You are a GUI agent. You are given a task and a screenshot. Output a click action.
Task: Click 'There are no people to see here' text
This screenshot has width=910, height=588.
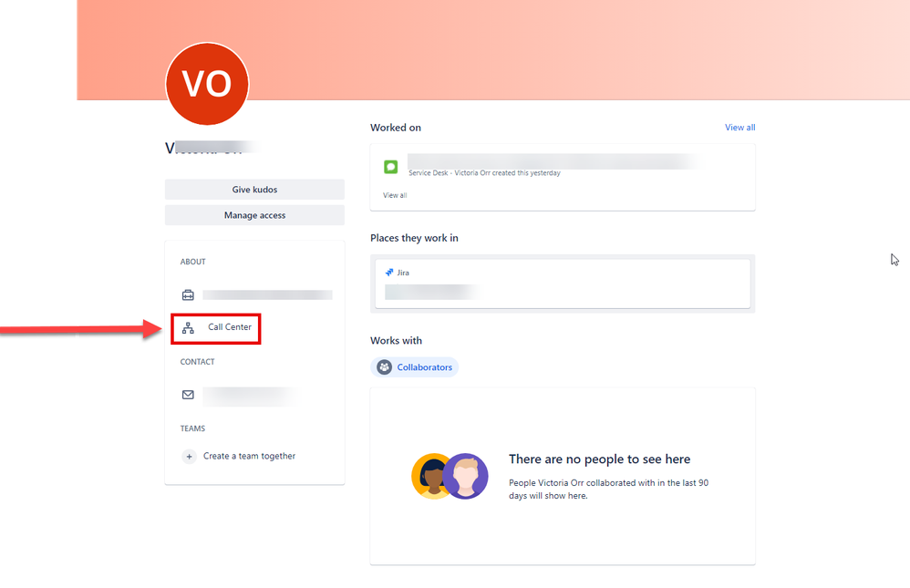599,459
